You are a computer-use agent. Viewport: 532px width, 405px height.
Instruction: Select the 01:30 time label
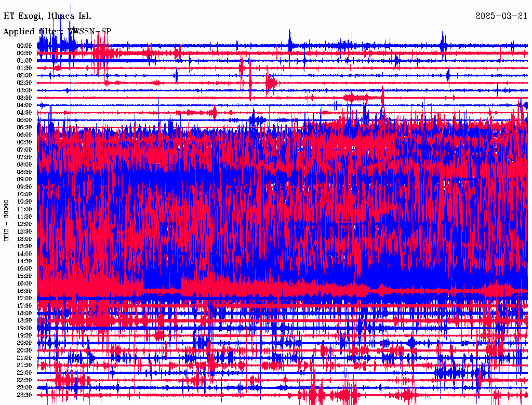point(24,68)
